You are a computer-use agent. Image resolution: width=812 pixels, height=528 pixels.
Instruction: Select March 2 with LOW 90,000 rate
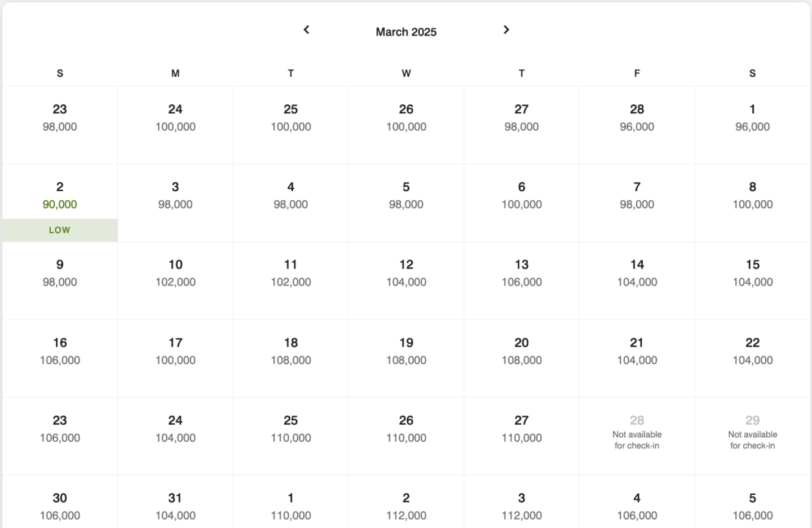tap(60, 195)
